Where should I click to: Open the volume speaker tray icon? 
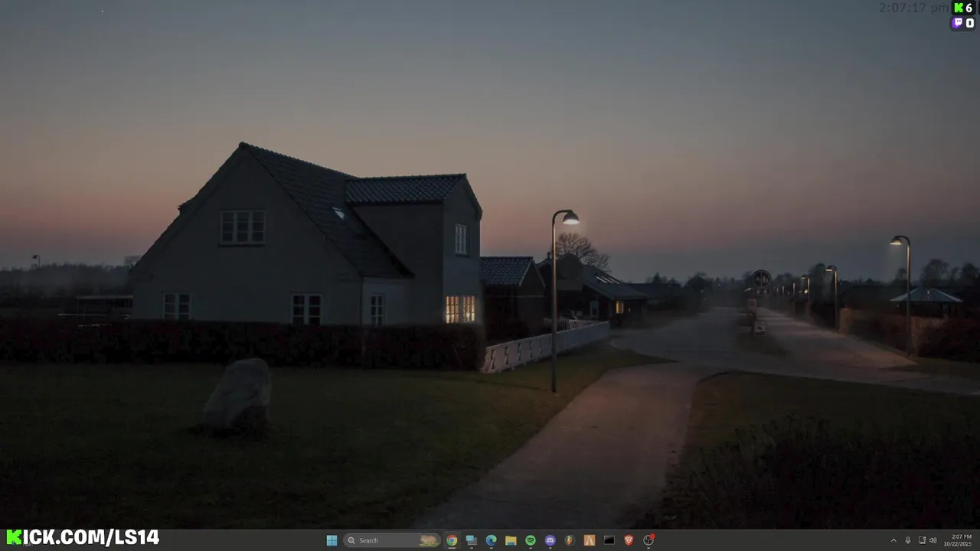click(x=933, y=540)
